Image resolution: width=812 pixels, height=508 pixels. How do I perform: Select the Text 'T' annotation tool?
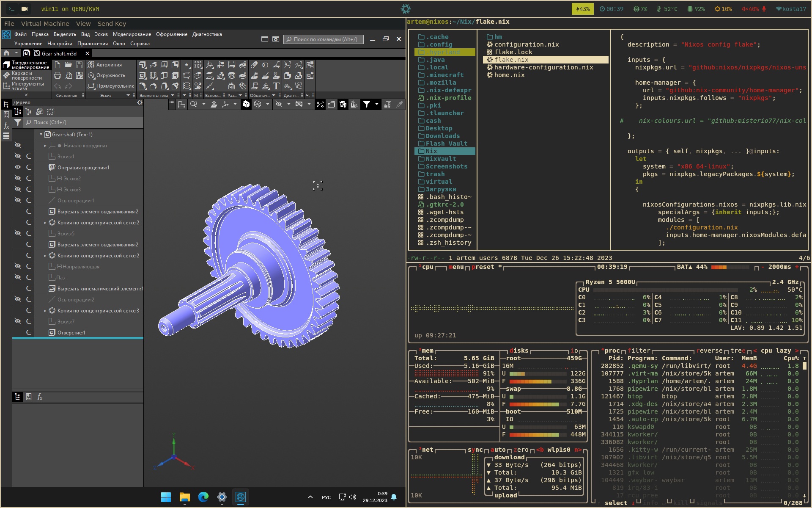(x=276, y=86)
